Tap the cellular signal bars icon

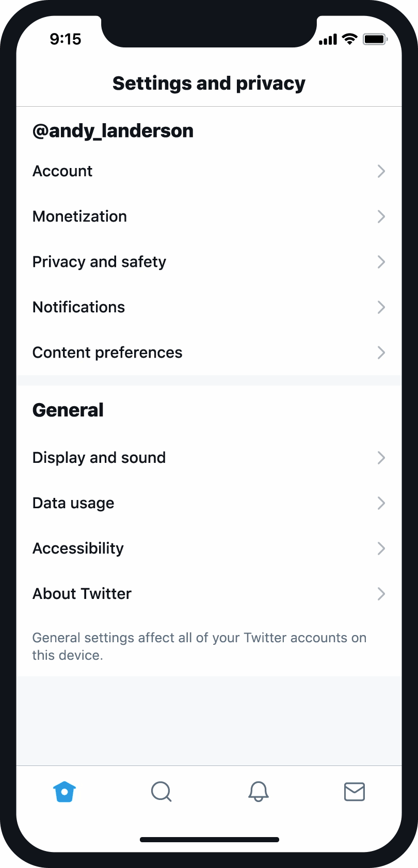[x=328, y=39]
